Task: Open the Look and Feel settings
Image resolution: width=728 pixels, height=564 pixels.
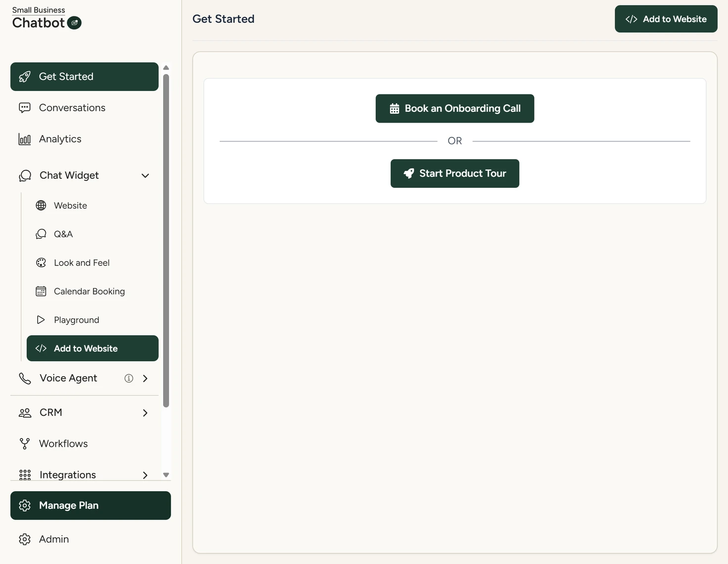Action: pos(92,263)
